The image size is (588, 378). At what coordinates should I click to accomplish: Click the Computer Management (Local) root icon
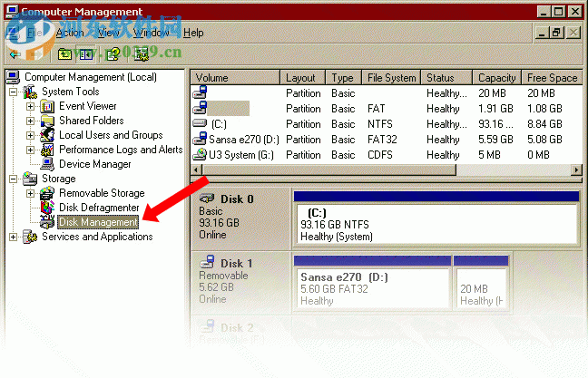[13, 77]
